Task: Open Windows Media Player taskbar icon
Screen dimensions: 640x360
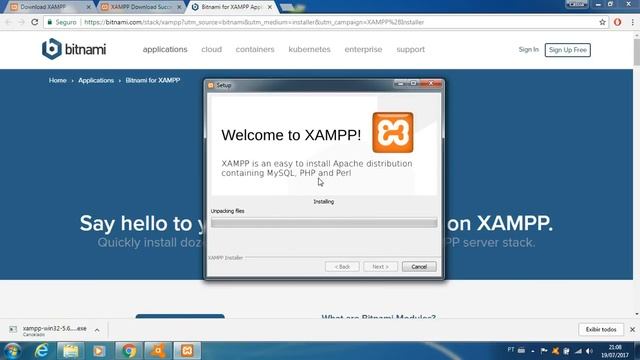Action: point(99,351)
